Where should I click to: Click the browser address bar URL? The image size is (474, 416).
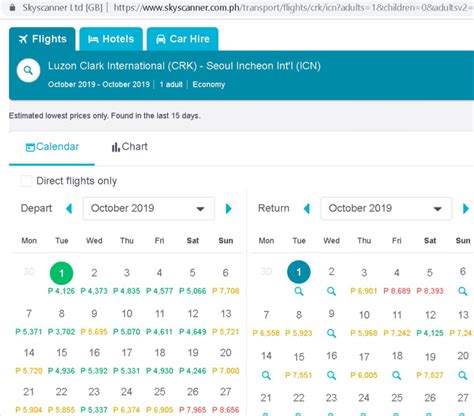pyautogui.click(x=293, y=7)
